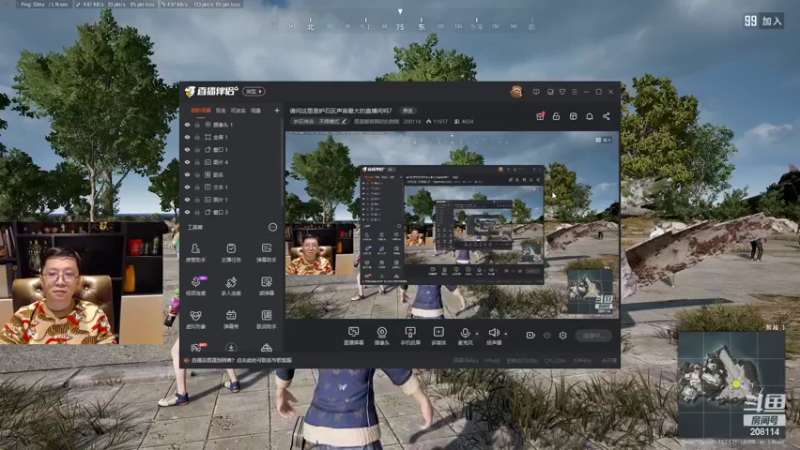Hide the 全屏 1 source
This screenshot has width=800, height=450.
[187, 137]
